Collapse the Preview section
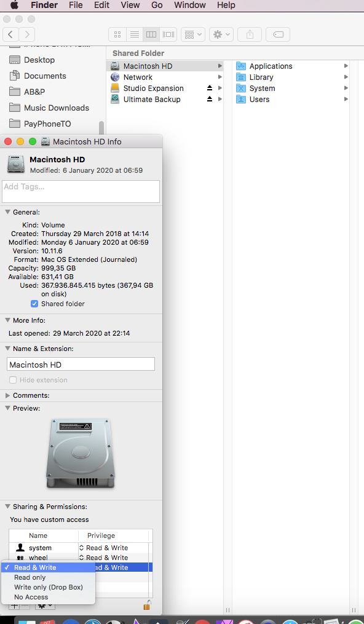Image resolution: width=364 pixels, height=624 pixels. (7, 408)
